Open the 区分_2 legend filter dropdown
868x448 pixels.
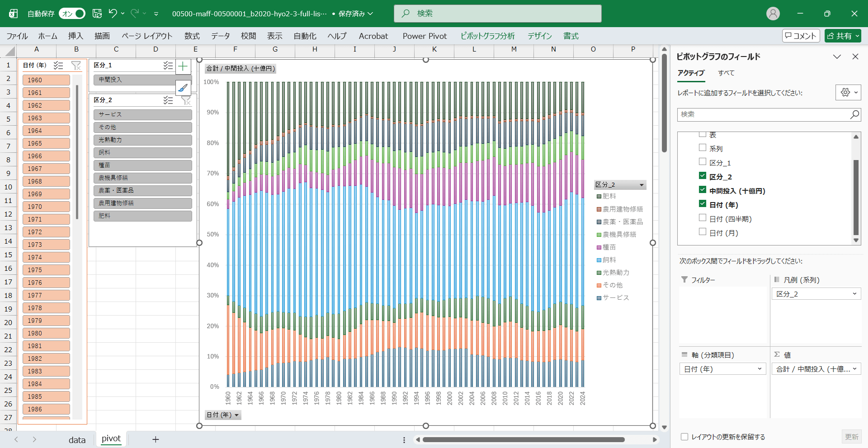642,185
